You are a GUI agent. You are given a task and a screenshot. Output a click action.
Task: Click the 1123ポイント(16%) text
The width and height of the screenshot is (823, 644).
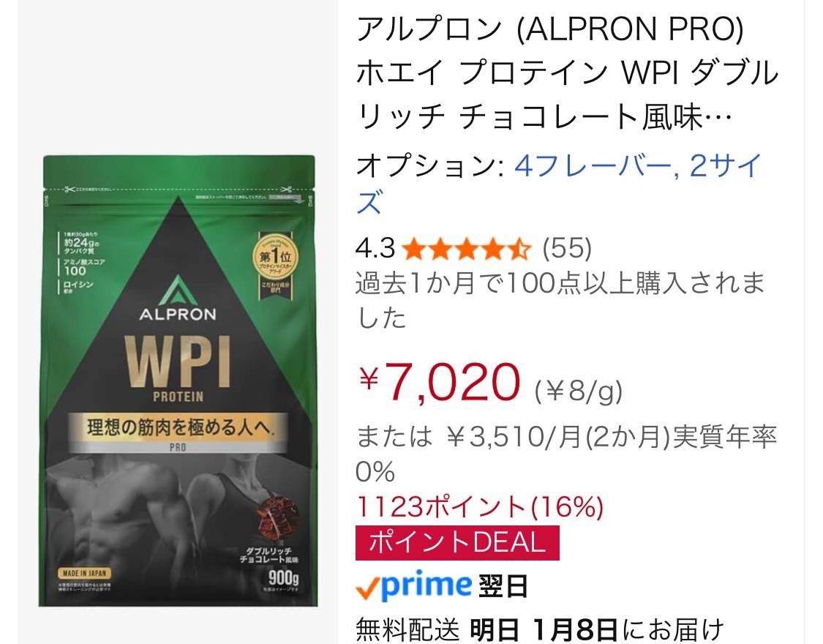[480, 508]
